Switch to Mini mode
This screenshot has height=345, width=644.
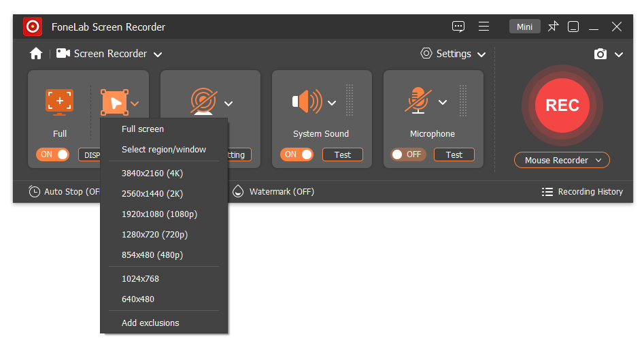(524, 27)
